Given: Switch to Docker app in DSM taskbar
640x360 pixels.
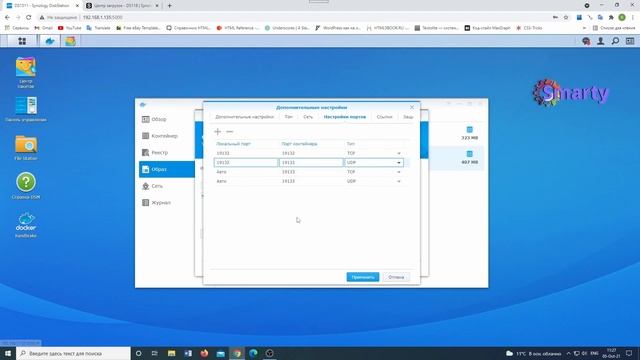Looking at the screenshot, I should [50, 41].
